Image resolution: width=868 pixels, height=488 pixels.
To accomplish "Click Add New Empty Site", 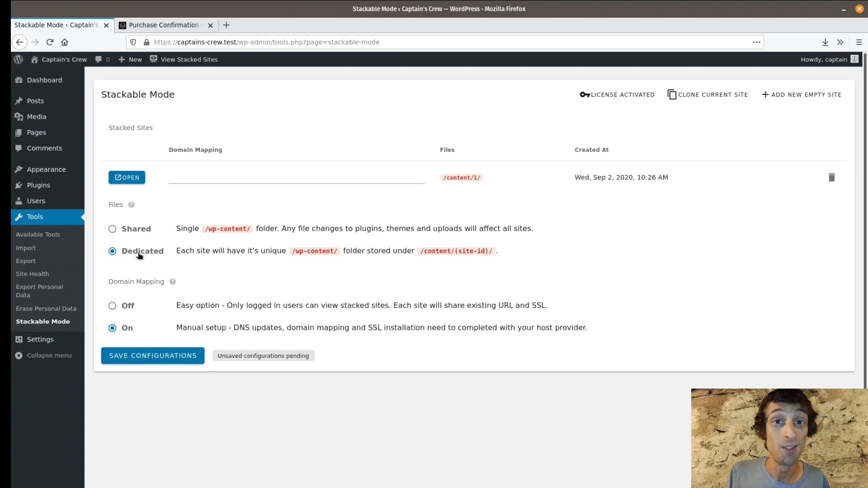I will (x=802, y=94).
